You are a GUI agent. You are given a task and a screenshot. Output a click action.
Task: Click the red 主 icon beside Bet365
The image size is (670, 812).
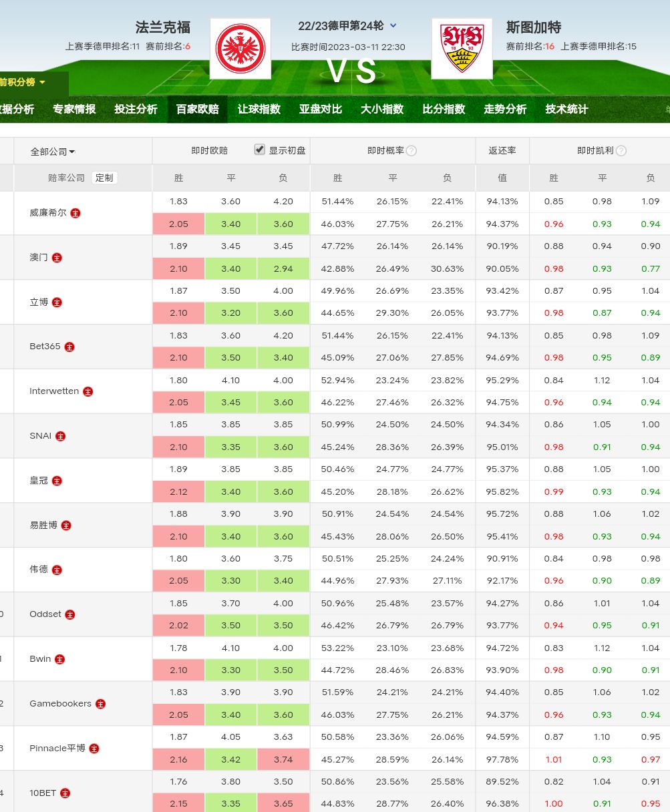(69, 347)
